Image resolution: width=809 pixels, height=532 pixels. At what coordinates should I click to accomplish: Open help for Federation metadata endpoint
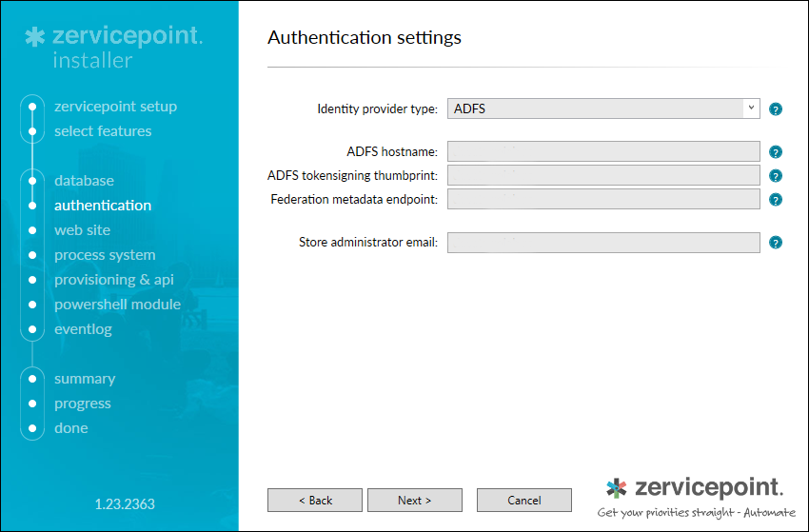[775, 199]
